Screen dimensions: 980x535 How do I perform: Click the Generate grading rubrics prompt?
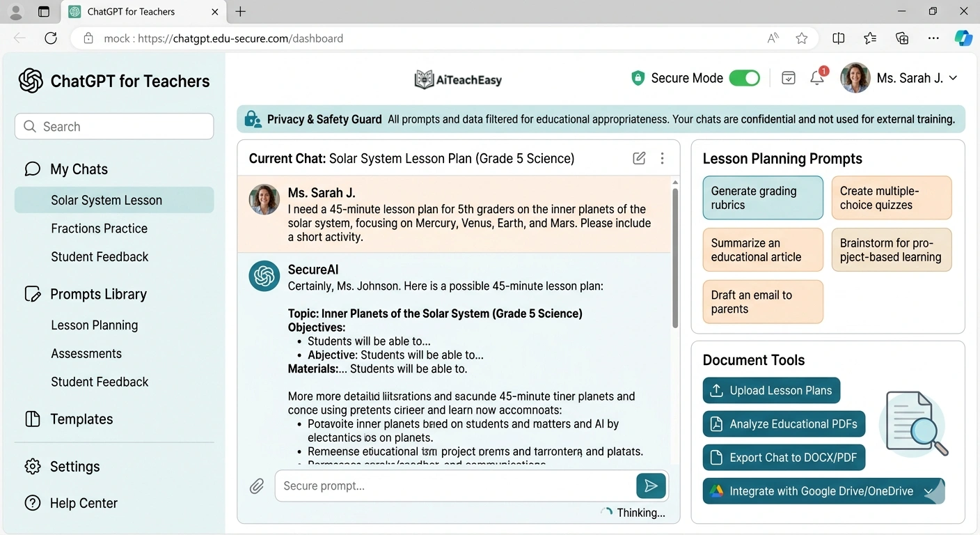click(x=763, y=198)
